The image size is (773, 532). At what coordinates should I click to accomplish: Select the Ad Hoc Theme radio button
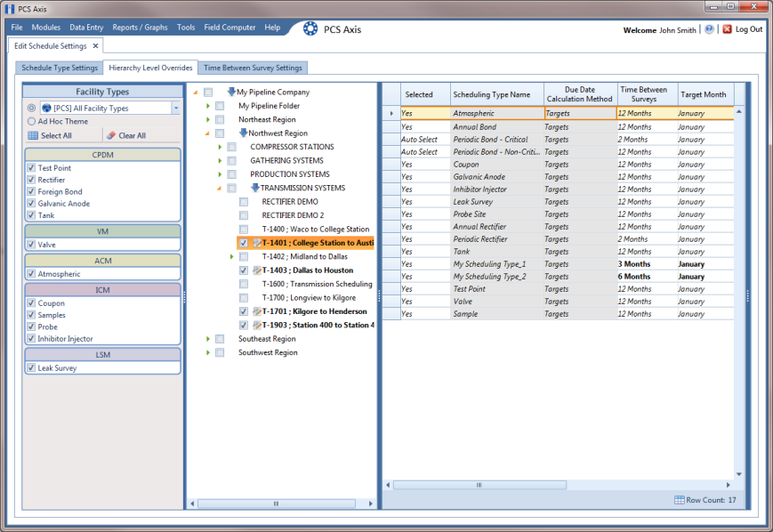[31, 121]
